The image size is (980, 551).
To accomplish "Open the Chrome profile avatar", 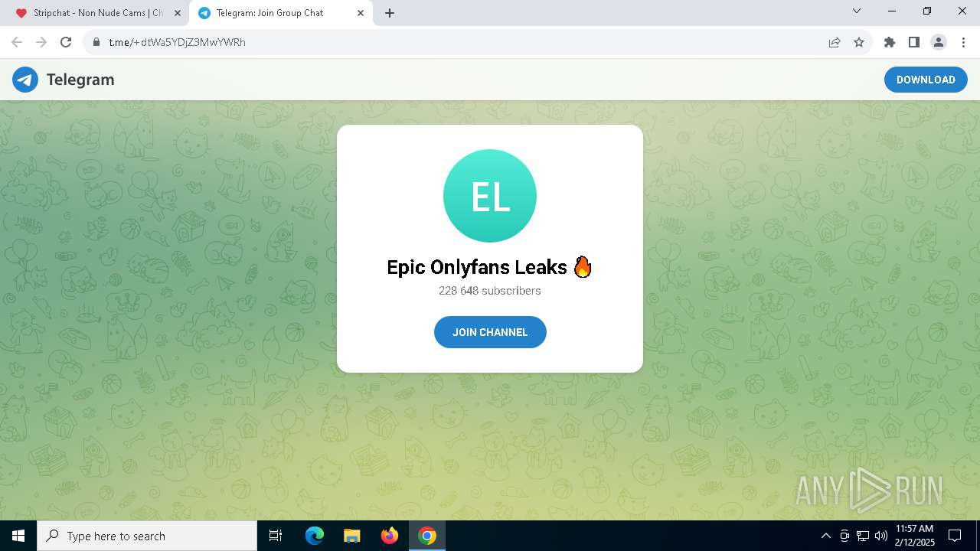I will (x=939, y=42).
